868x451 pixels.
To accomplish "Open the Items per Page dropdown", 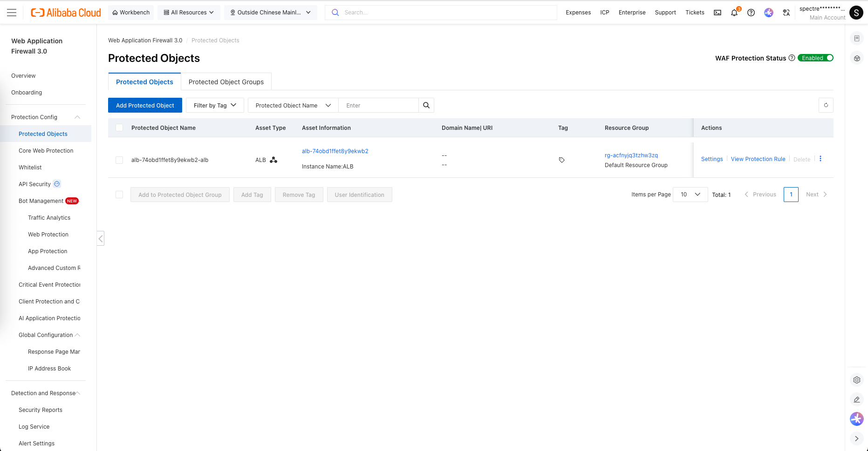I will coord(690,195).
